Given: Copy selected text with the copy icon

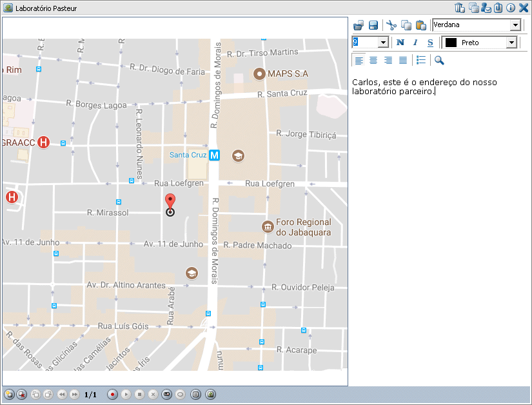Looking at the screenshot, I should point(406,25).
